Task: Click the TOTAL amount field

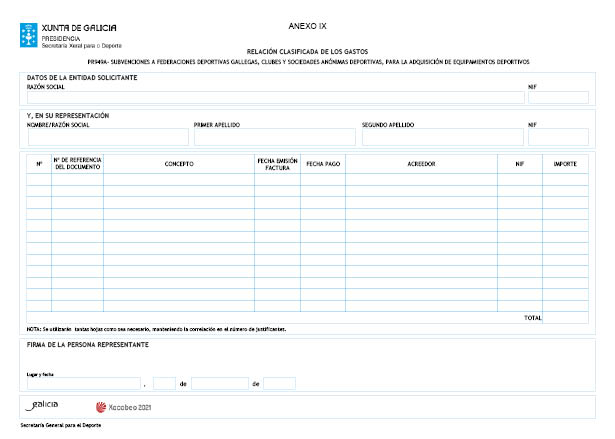Action: [x=565, y=318]
